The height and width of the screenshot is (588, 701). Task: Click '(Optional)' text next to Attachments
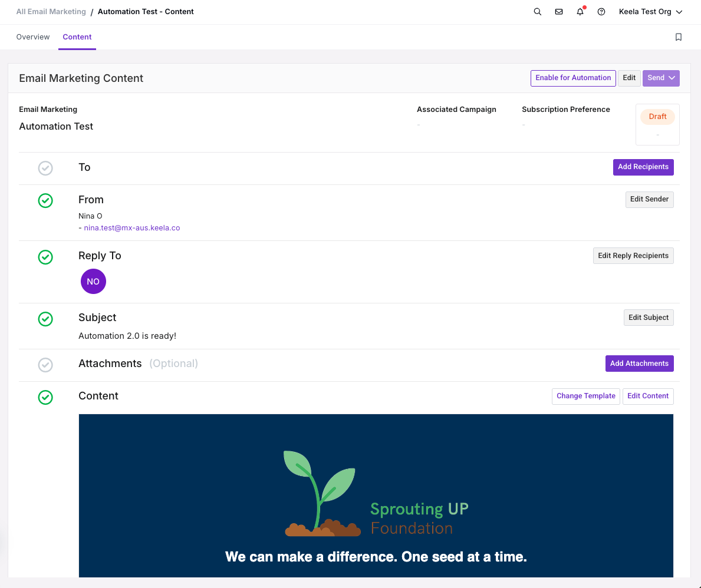pyautogui.click(x=173, y=364)
